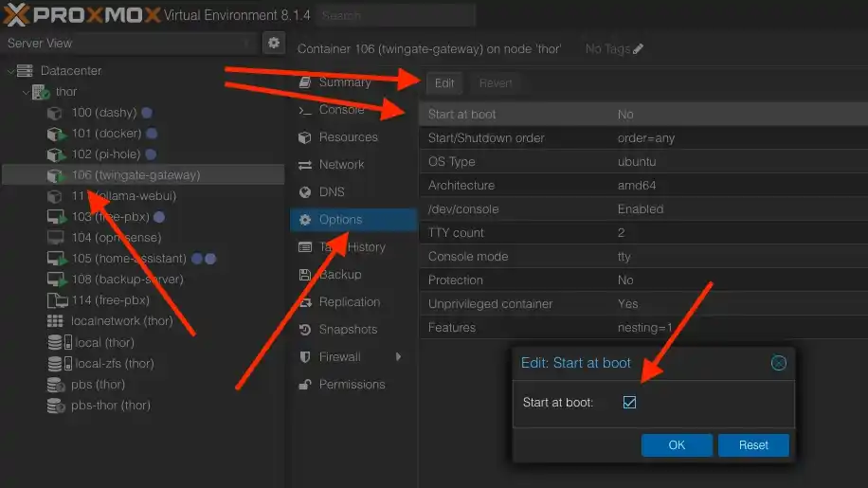Screen dimensions: 868x488
Task: Click storage icon for local (thor)
Action: [60, 342]
